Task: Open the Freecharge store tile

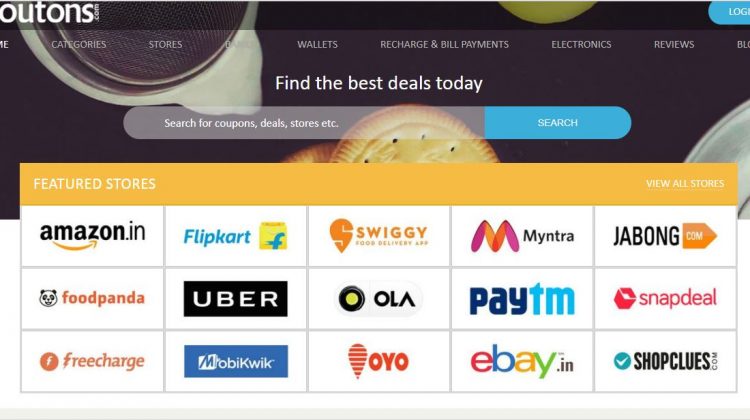Action: [x=92, y=361]
